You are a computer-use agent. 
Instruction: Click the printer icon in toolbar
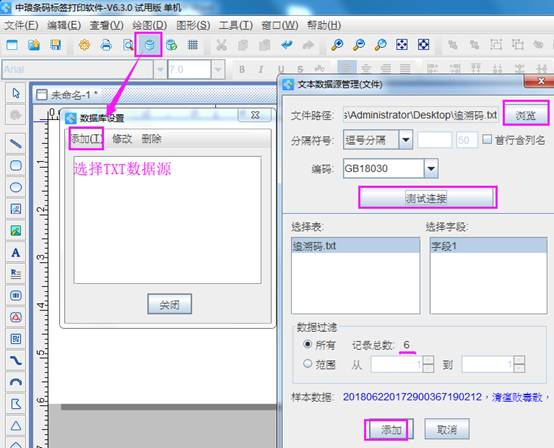(106, 45)
